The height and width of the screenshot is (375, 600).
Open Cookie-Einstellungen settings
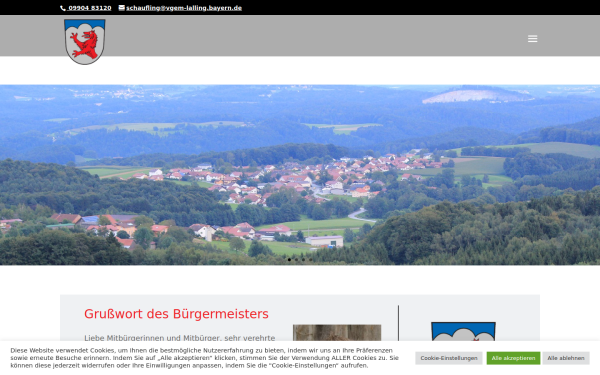coord(449,358)
